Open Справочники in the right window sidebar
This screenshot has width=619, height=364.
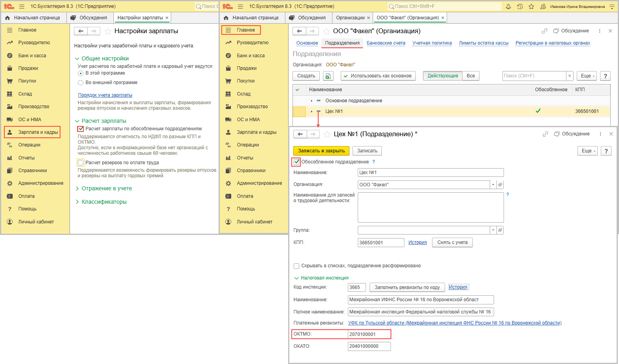pos(251,171)
